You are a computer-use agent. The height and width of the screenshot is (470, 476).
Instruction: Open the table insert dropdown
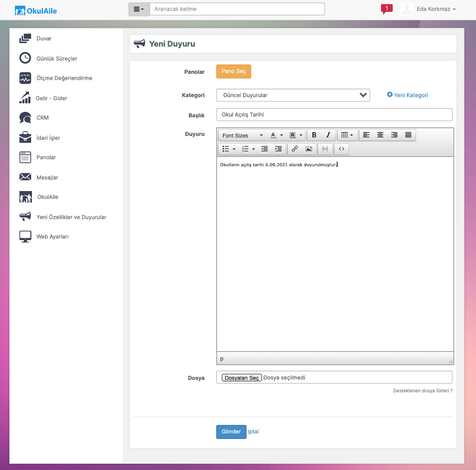tap(347, 135)
